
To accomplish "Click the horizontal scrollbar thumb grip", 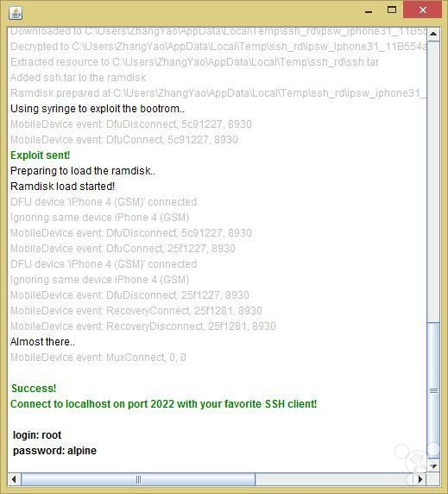I will click(138, 479).
